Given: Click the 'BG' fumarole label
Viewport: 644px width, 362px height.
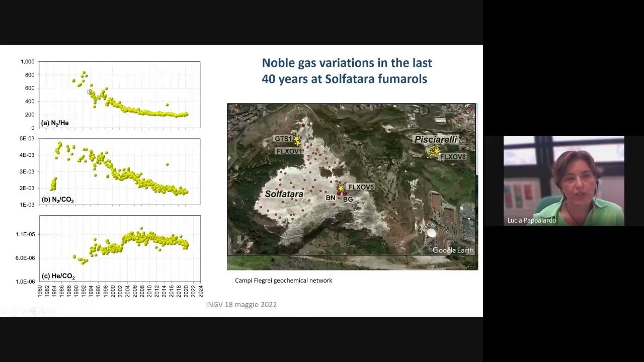Looking at the screenshot, I should coord(348,199).
